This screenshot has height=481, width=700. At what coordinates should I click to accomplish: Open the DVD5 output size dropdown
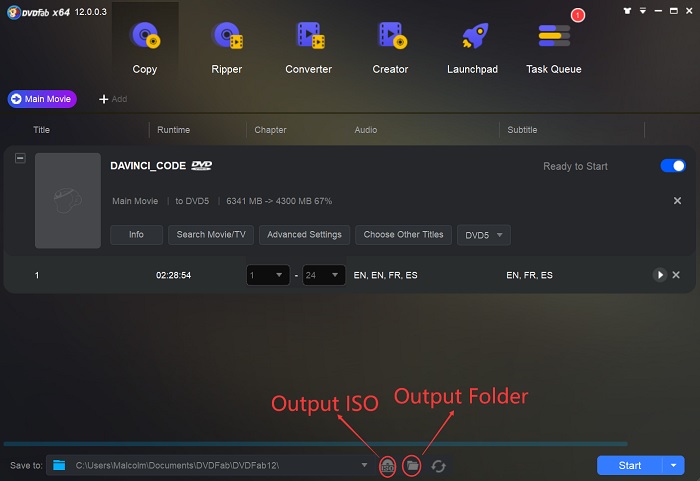483,235
